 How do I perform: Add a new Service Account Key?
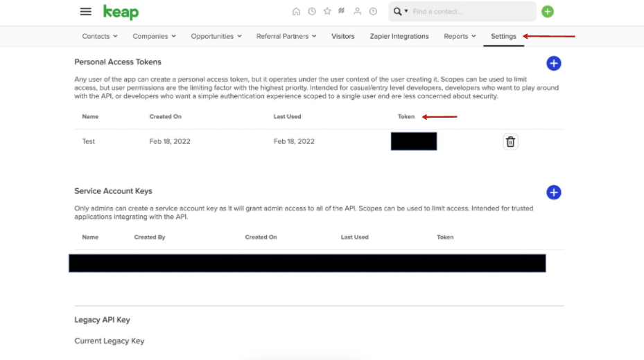pos(553,192)
